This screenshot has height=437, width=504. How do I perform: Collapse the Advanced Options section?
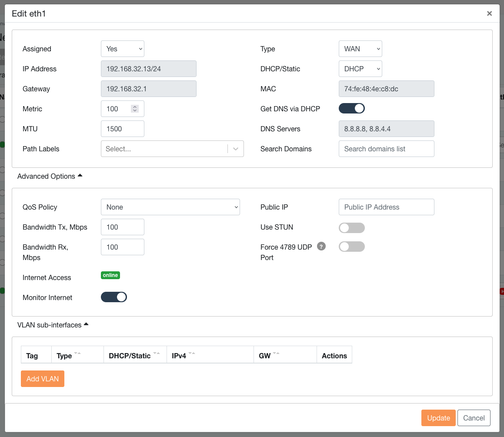click(x=50, y=176)
